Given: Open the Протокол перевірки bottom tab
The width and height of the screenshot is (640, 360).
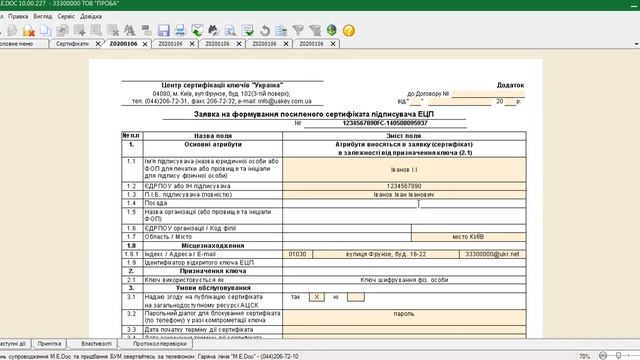Looking at the screenshot, I should pos(160,344).
